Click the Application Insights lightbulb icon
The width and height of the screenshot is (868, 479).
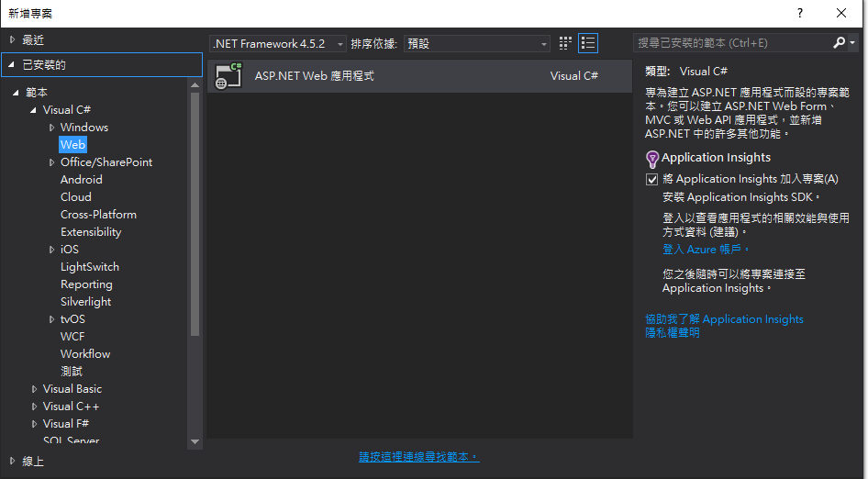[x=652, y=159]
